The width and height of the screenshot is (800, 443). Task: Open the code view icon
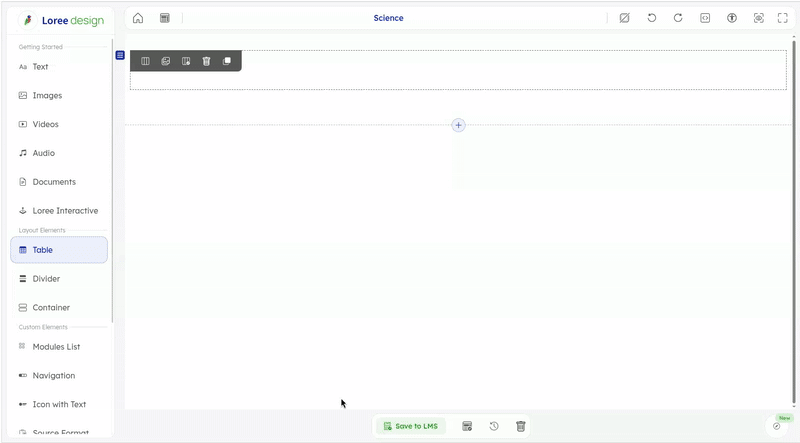coord(705,18)
